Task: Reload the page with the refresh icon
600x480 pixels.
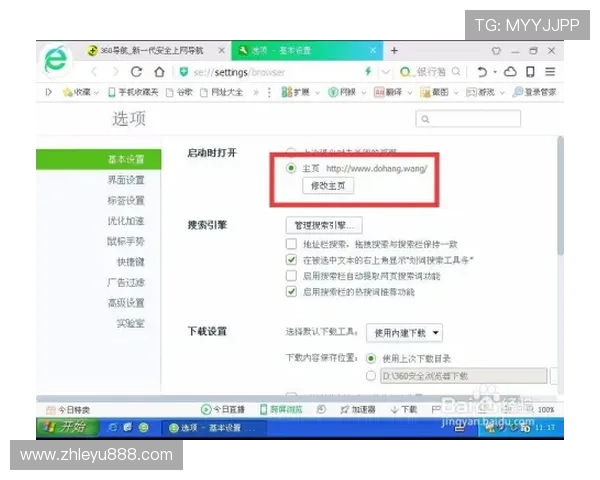Action: coord(136,72)
